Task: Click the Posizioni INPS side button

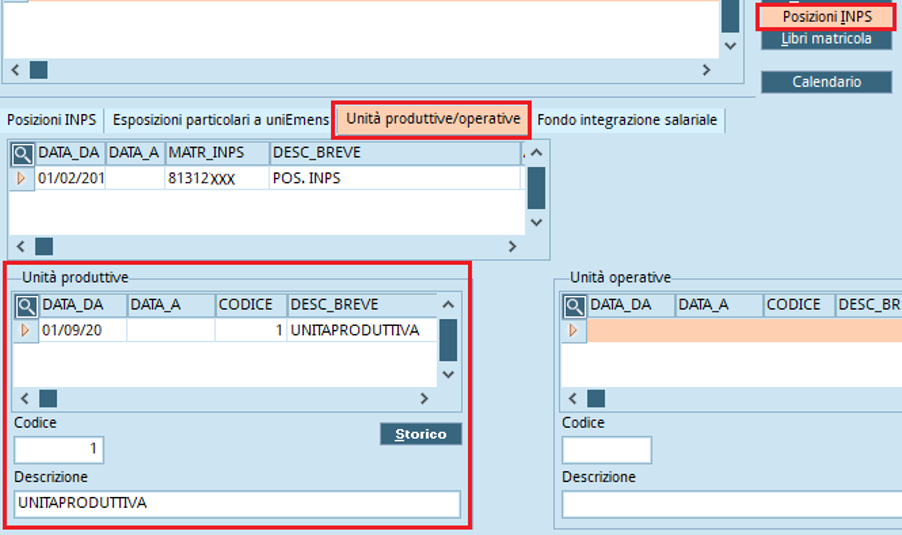Action: point(827,17)
